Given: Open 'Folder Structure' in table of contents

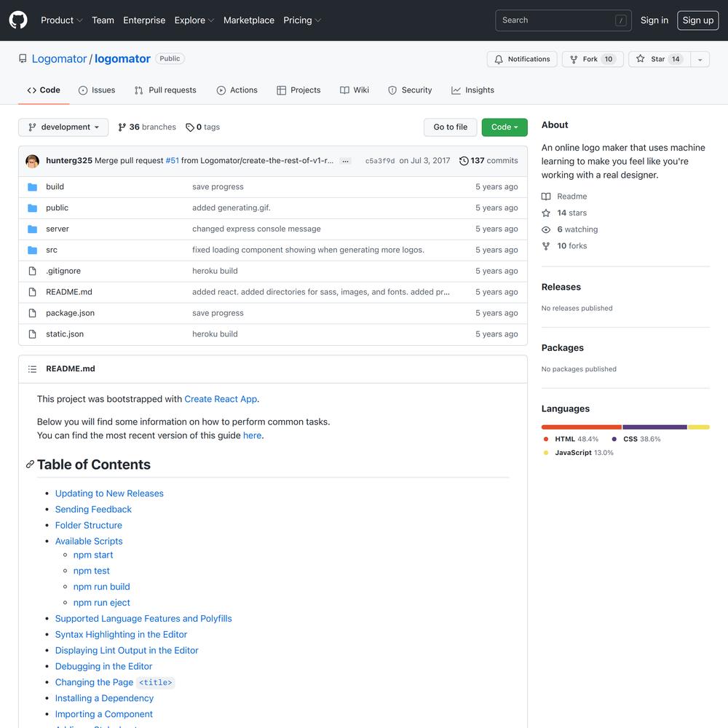Looking at the screenshot, I should tap(89, 525).
